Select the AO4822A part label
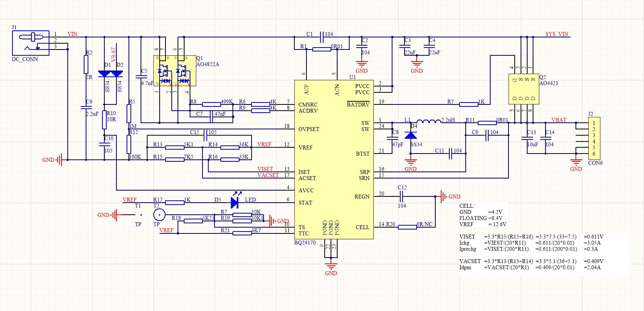Image resolution: width=644 pixels, height=311 pixels. (x=208, y=64)
